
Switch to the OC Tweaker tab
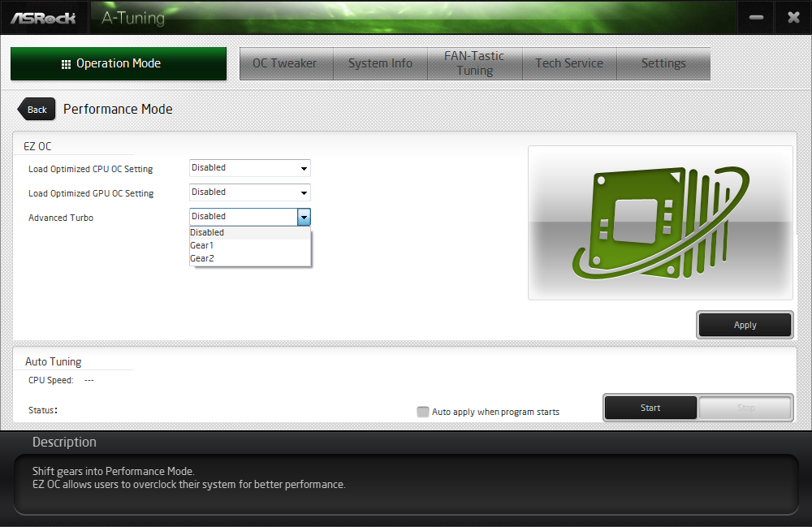[x=286, y=63]
